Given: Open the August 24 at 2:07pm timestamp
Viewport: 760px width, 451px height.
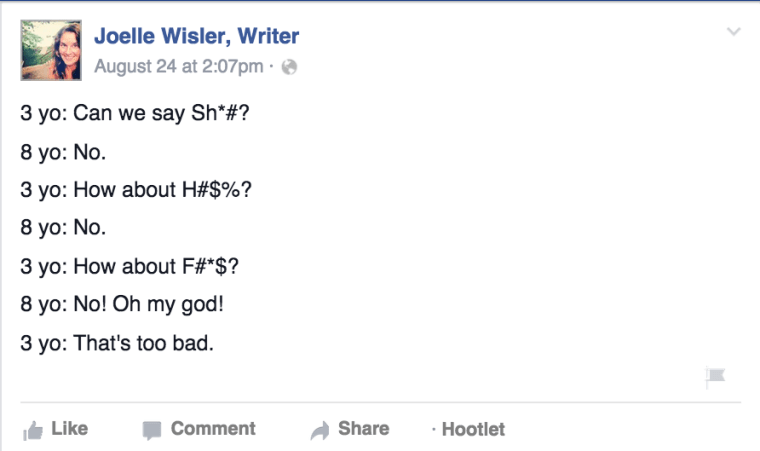Looking at the screenshot, I should pyautogui.click(x=178, y=67).
